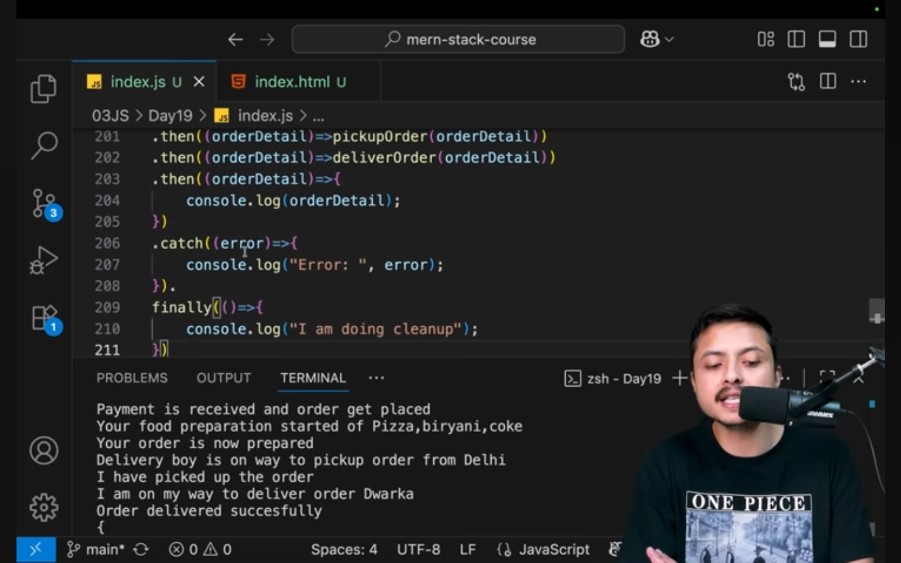Expand the breadcrumb ellipsis symbol item
This screenshot has height=563, width=901.
pos(318,116)
